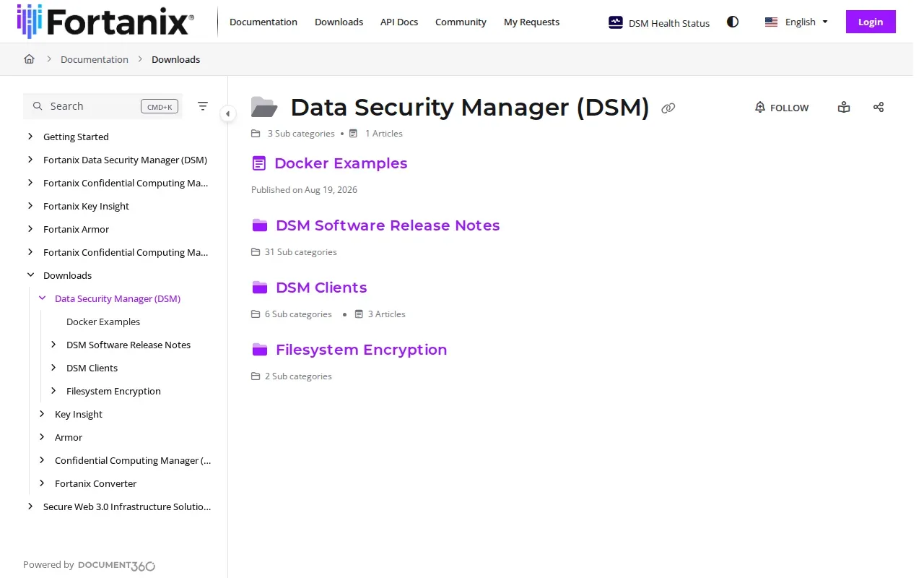Select Docker Examples in the sidebar tree
Image resolution: width=924 pixels, height=578 pixels.
103,322
